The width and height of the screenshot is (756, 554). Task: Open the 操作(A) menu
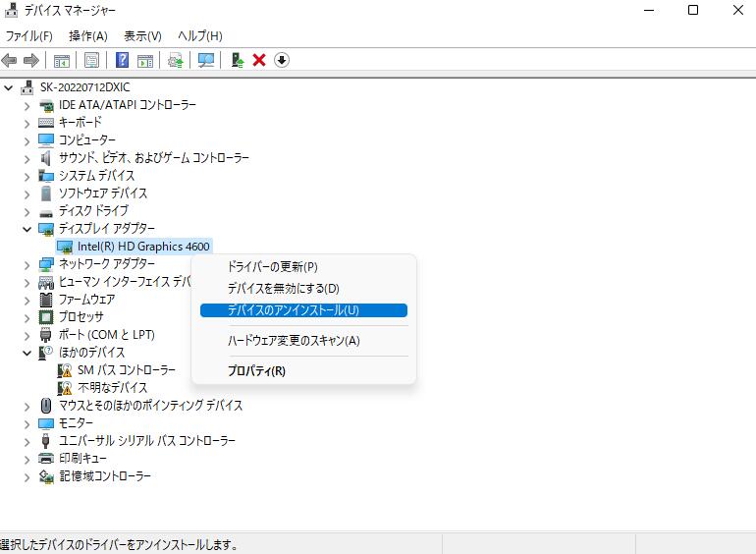(87, 35)
